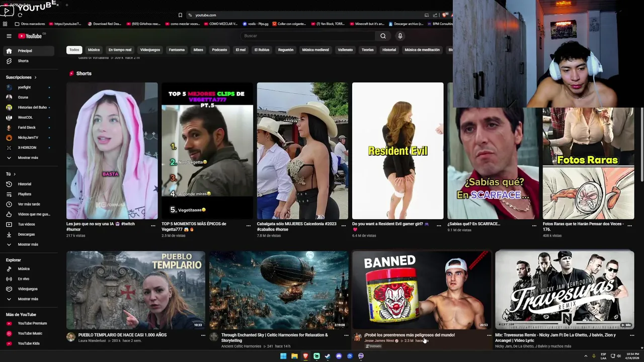Image resolution: width=644 pixels, height=362 pixels.
Task: Open options menu for Travesuras Remix mix
Action: [x=632, y=335]
